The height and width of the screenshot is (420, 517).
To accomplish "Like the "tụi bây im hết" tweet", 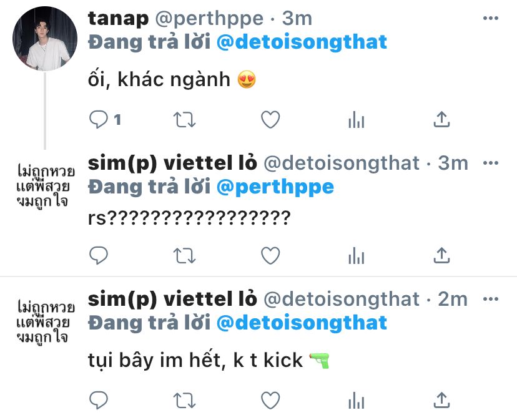I will pos(270,399).
